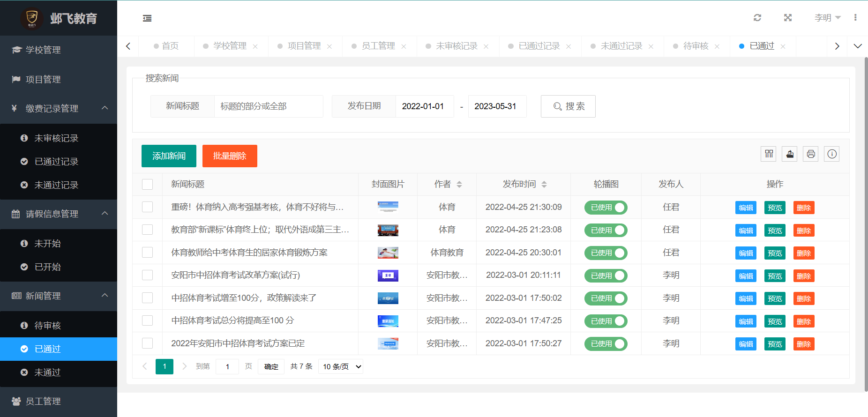Open 项目管理 in the sidebar
868x417 pixels.
(59, 79)
